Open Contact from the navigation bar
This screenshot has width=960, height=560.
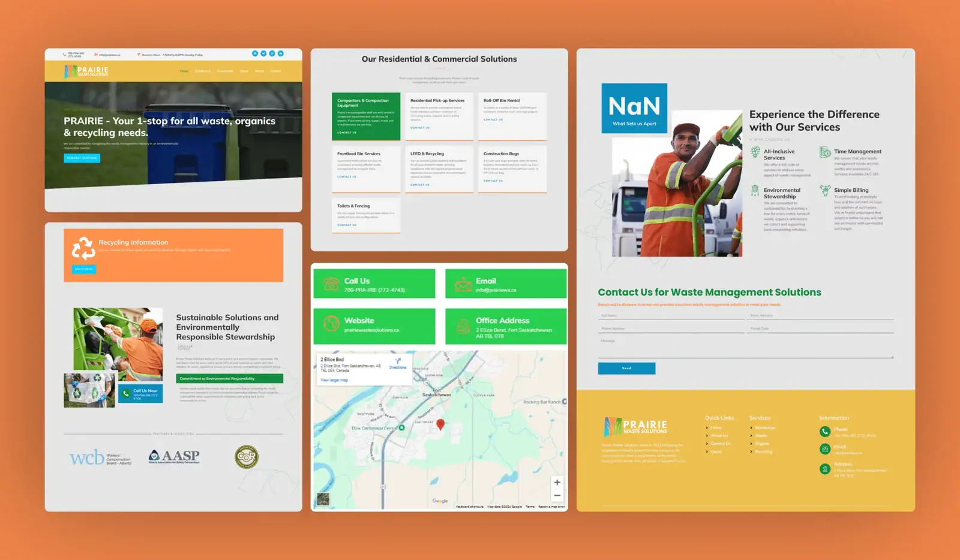[x=275, y=71]
